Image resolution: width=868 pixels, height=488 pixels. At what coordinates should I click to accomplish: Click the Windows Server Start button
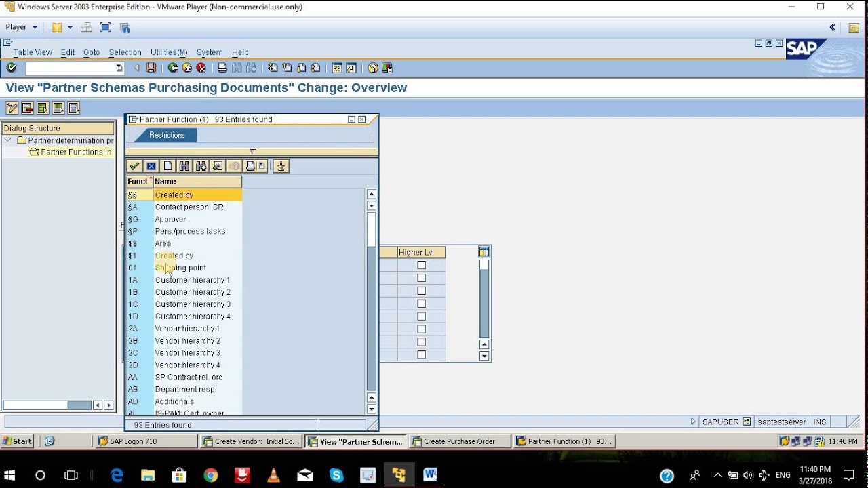click(x=17, y=441)
